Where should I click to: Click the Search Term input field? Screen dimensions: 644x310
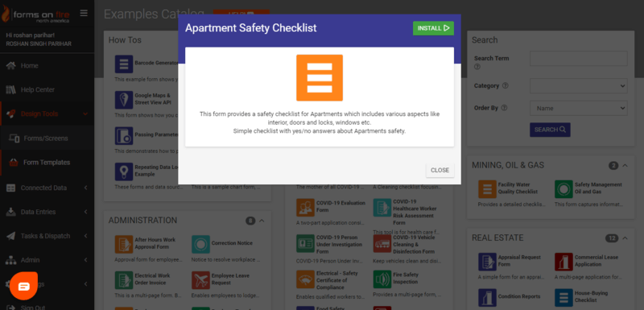[x=579, y=58]
